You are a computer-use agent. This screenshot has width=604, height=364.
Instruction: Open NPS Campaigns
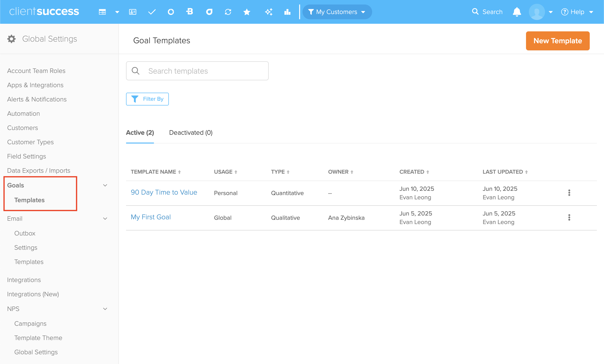[x=30, y=324]
